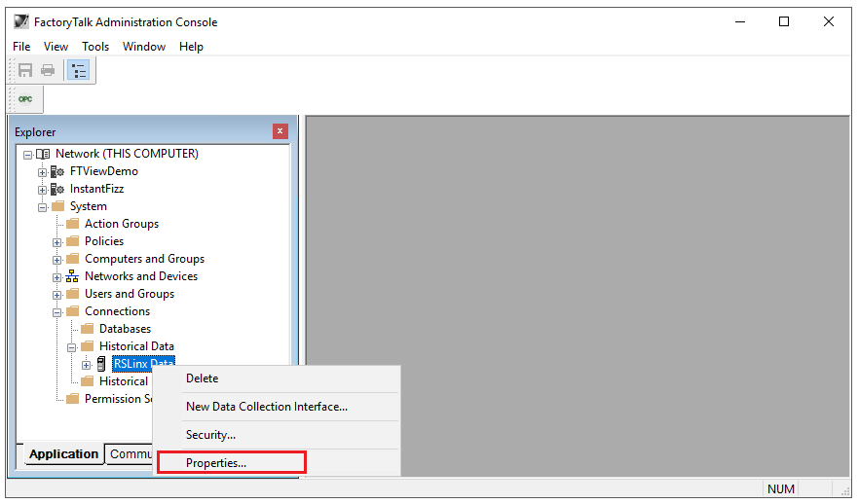Click the Historical Data folder icon
The image size is (859, 504).
(87, 345)
